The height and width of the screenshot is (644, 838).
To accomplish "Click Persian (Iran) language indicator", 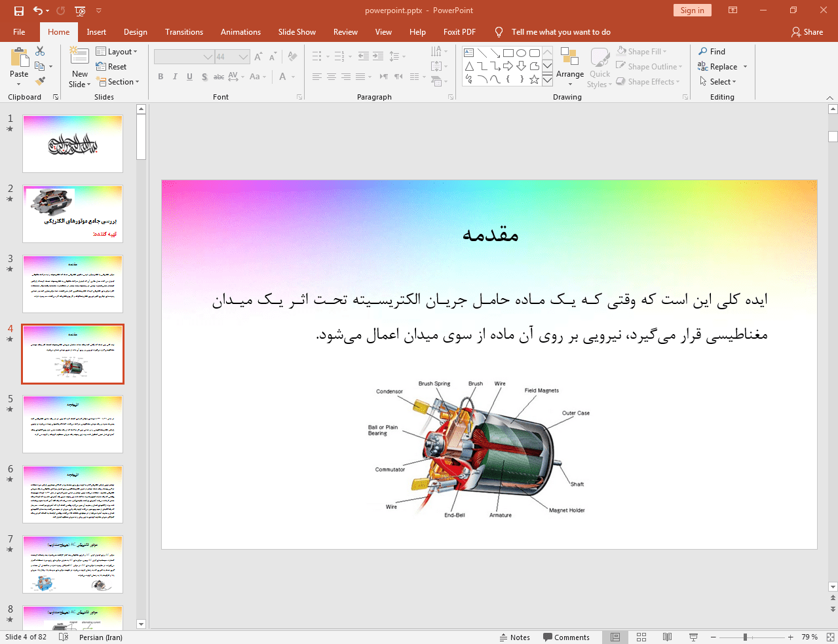I will pyautogui.click(x=101, y=637).
